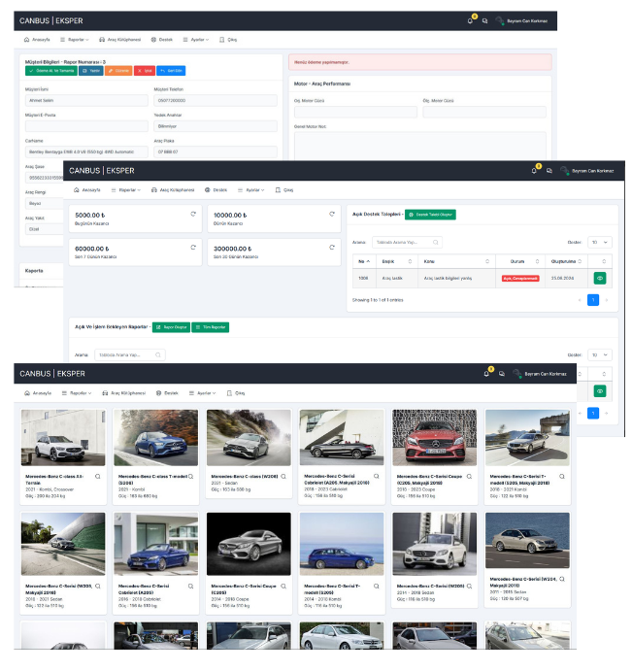
Task: Open chat messages icon in vehicle library window
Action: (501, 374)
